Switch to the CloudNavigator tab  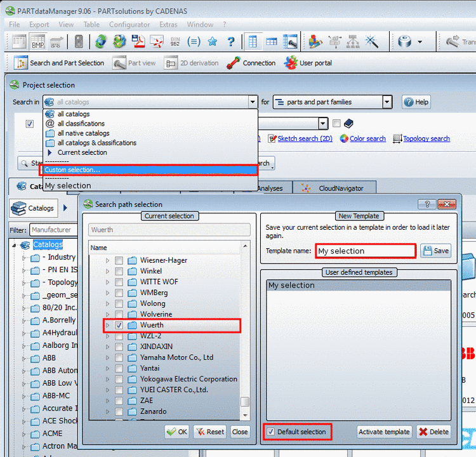click(x=334, y=189)
